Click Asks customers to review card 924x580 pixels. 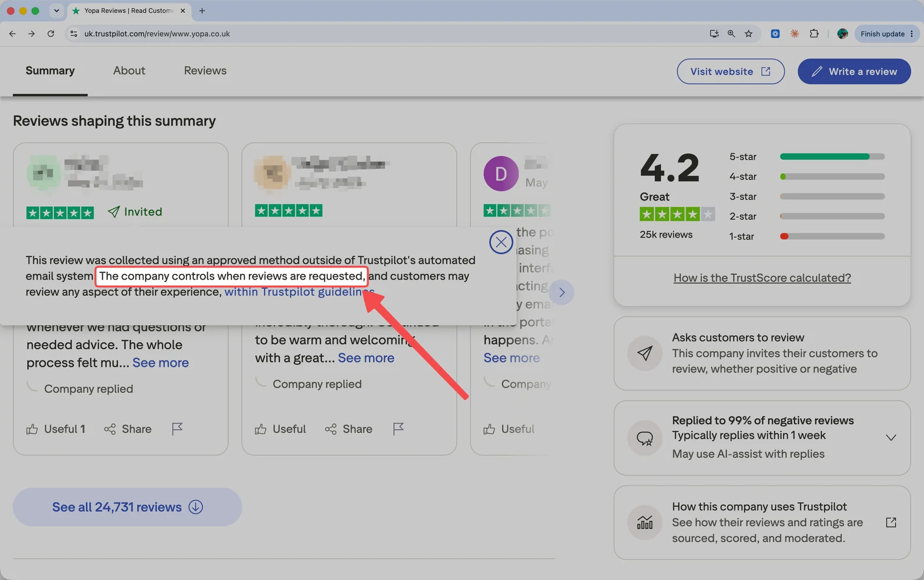[x=762, y=354]
